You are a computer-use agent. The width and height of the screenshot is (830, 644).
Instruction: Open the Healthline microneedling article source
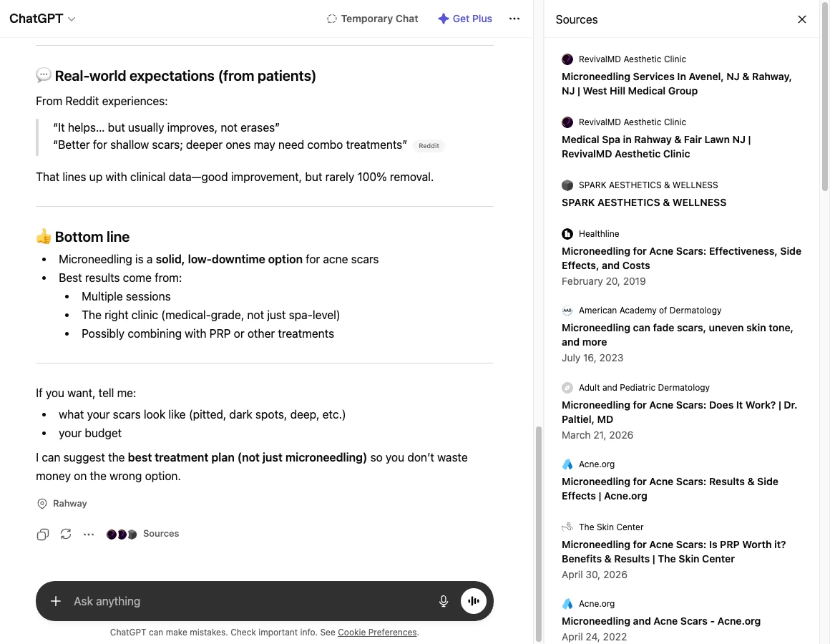click(x=682, y=258)
